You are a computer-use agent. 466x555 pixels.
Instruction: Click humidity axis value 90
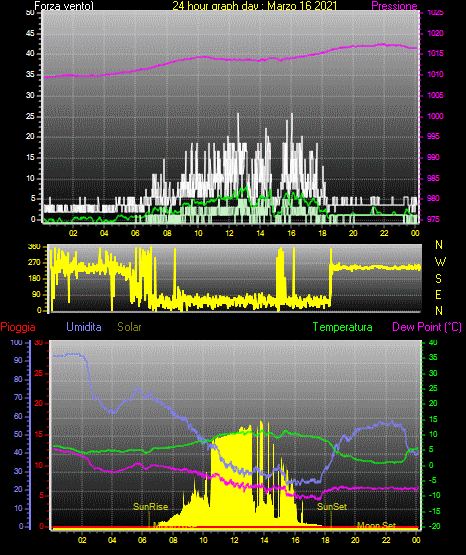18,360
